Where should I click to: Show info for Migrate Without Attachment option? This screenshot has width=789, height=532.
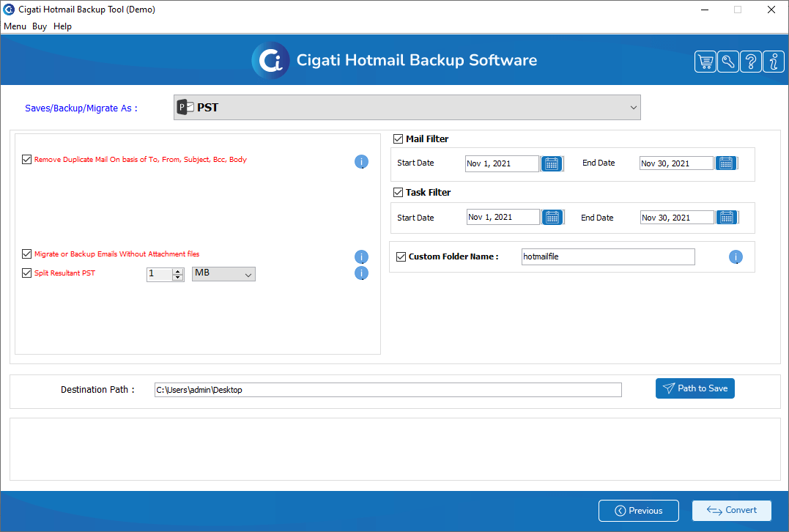click(x=361, y=256)
